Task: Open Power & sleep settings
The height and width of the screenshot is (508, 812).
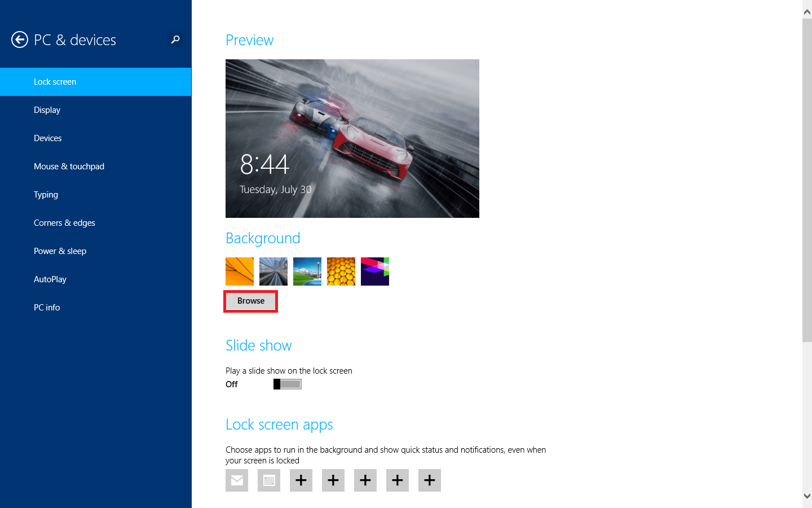Action: (x=60, y=251)
